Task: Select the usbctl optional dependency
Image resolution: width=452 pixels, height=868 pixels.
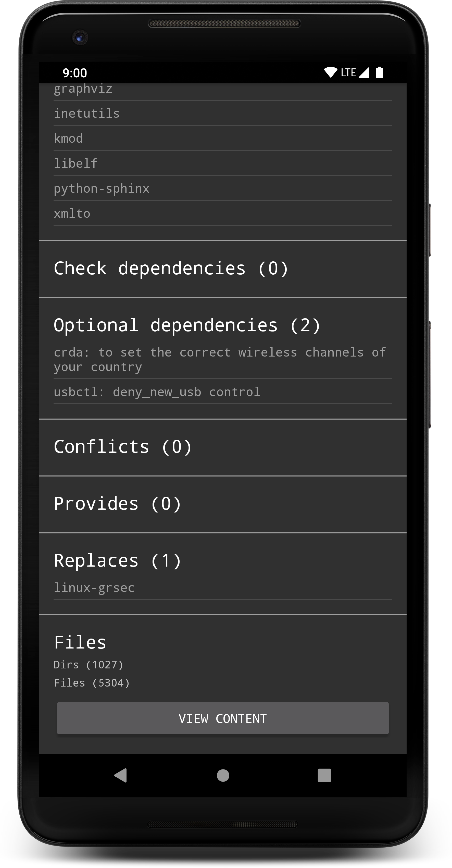Action: pyautogui.click(x=157, y=392)
